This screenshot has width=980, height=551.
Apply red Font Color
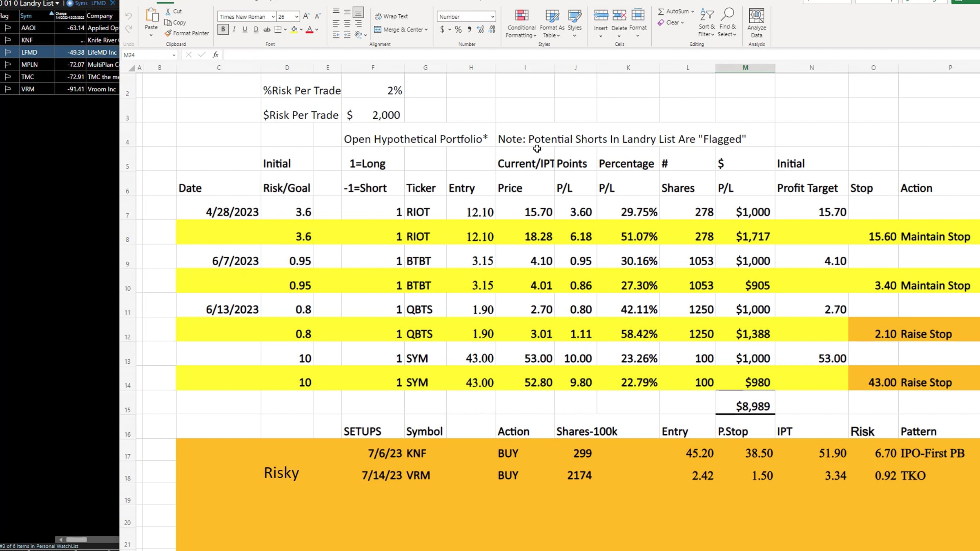click(310, 29)
